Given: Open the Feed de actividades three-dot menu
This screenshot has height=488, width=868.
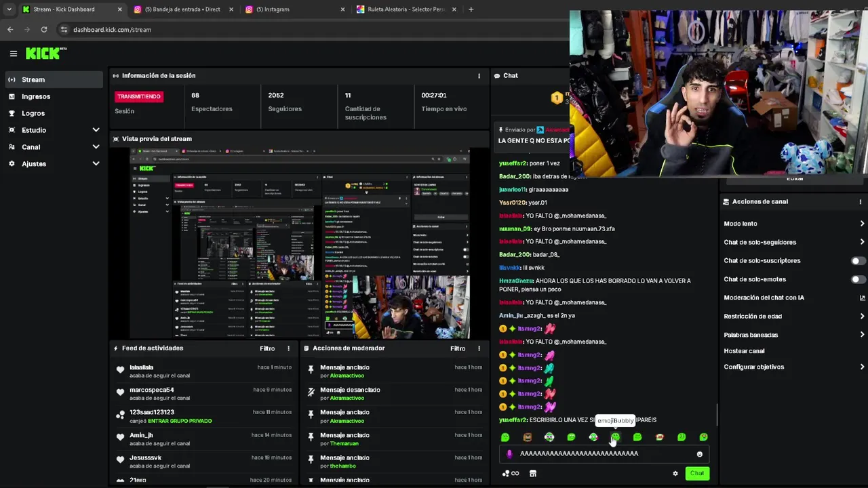Looking at the screenshot, I should [288, 348].
